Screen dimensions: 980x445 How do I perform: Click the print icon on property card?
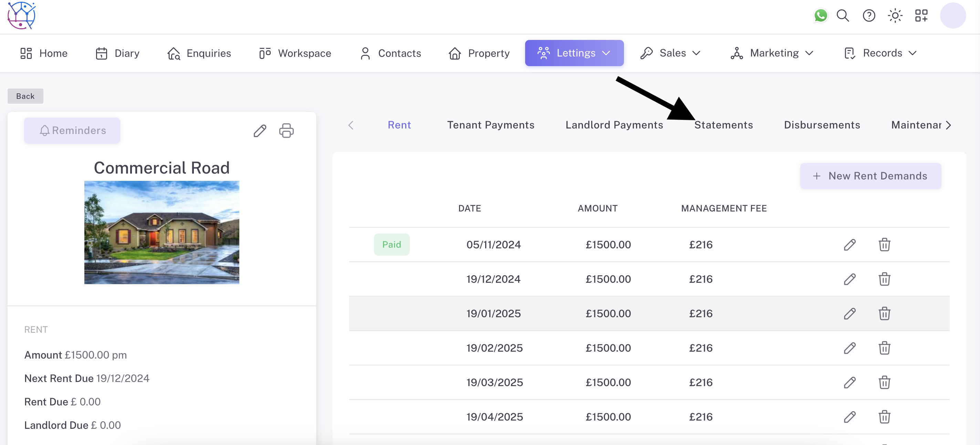286,131
